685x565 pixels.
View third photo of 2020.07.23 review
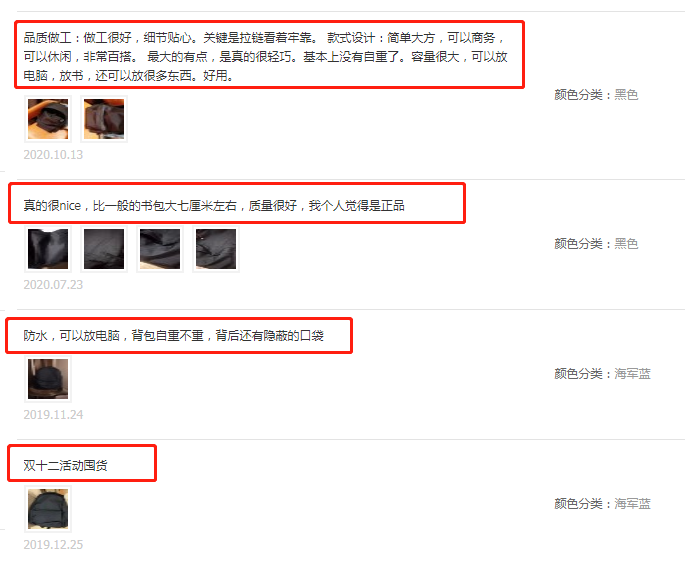coord(160,249)
